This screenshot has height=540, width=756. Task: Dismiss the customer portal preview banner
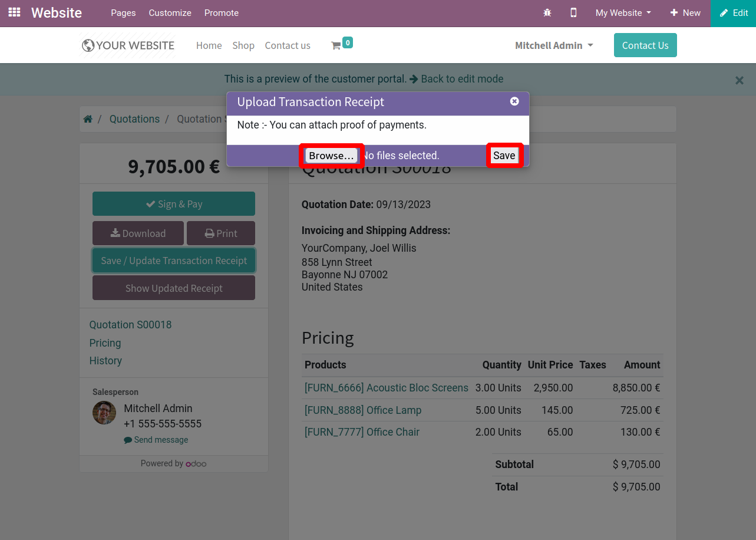[739, 80]
